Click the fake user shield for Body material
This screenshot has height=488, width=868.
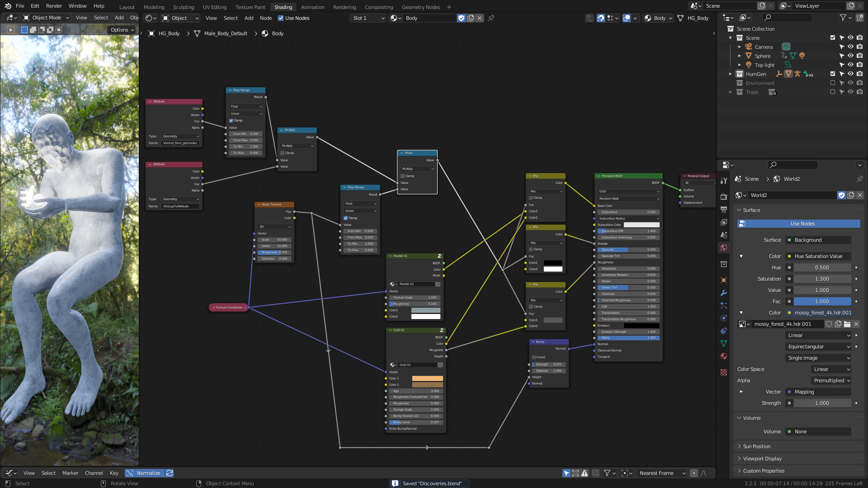tap(461, 18)
